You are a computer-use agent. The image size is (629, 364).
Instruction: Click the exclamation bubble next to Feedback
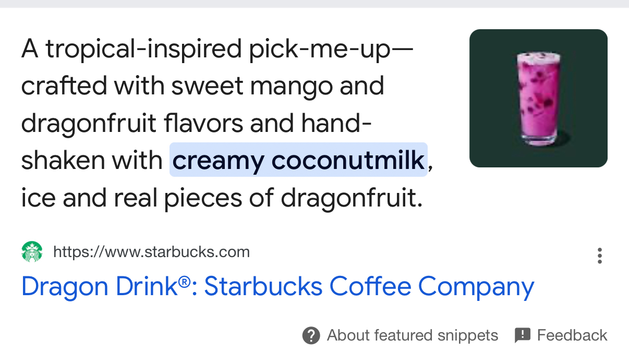pos(523,335)
